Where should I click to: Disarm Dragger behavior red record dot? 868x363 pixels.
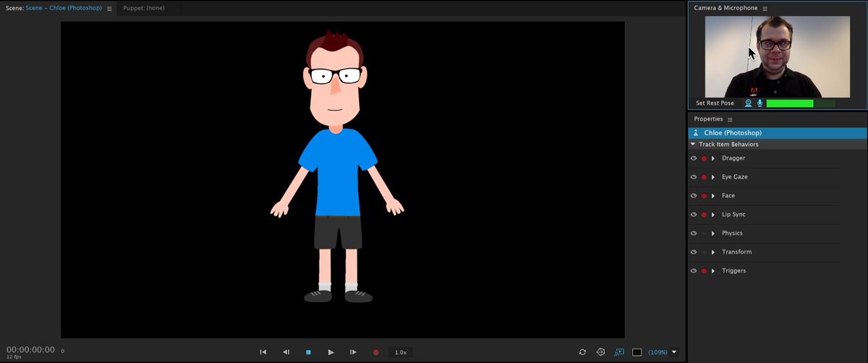704,158
